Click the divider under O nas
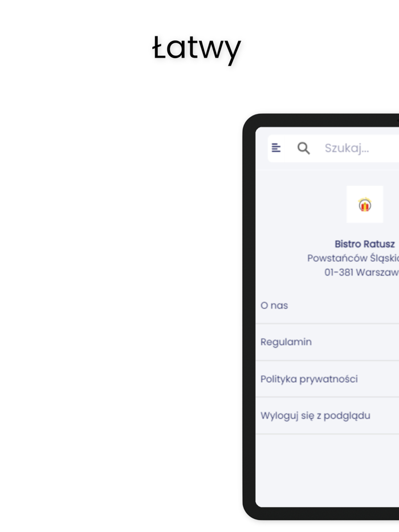Screen dimensions: 399x532 tap(327, 324)
